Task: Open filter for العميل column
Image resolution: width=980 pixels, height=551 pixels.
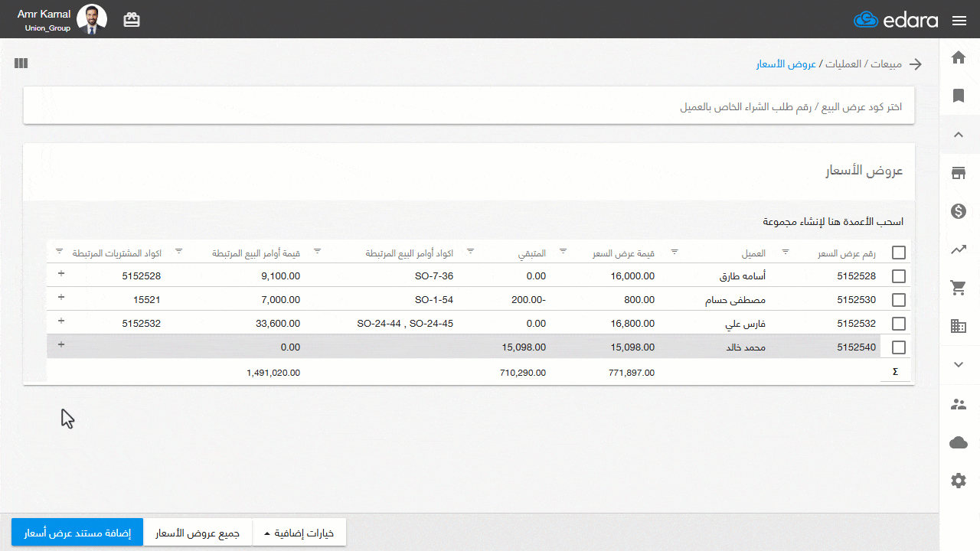Action: 675,251
